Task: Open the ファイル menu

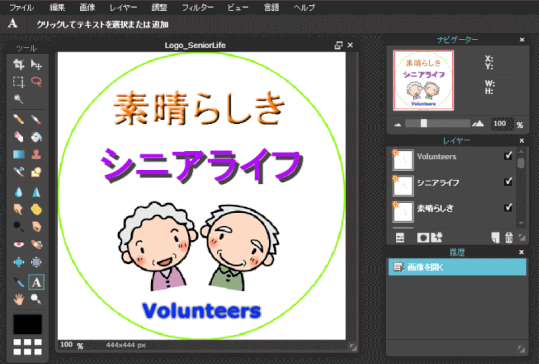Action: click(x=22, y=8)
